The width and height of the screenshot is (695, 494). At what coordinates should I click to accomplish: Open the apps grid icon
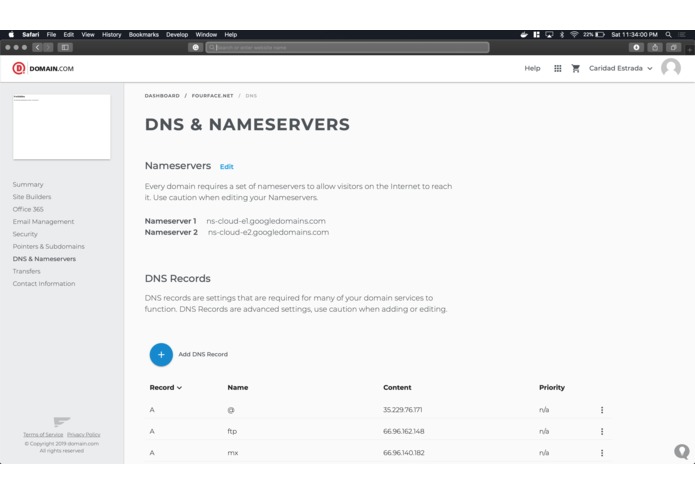(x=558, y=68)
